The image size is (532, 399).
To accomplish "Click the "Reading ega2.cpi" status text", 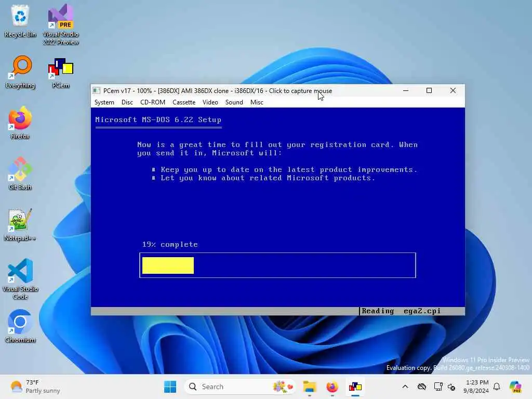I will click(x=401, y=311).
